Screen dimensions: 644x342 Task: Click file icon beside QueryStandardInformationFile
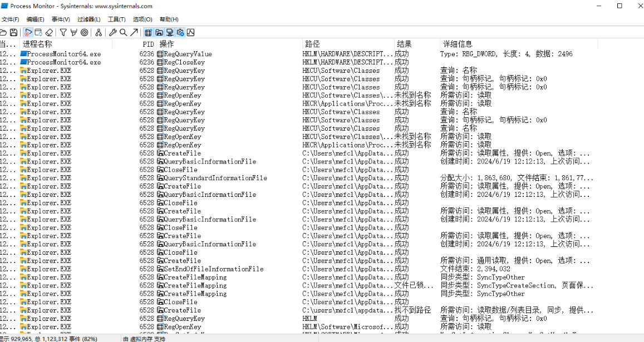point(160,178)
